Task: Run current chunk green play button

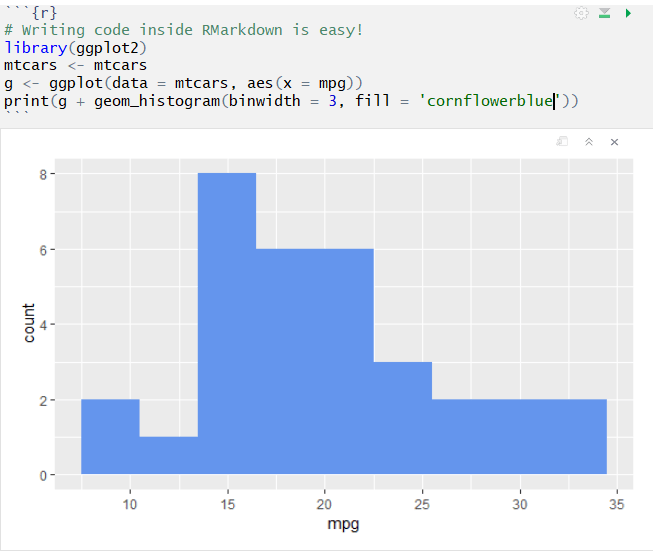Action: click(628, 13)
